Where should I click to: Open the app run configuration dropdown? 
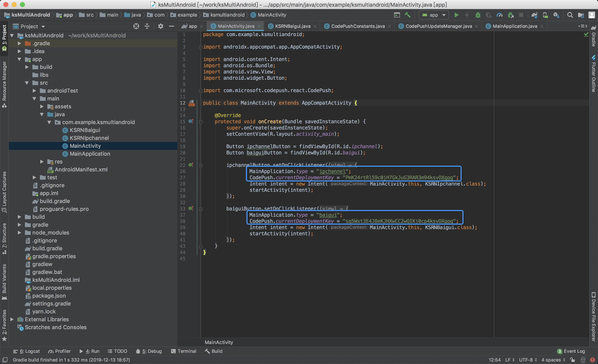[x=434, y=15]
